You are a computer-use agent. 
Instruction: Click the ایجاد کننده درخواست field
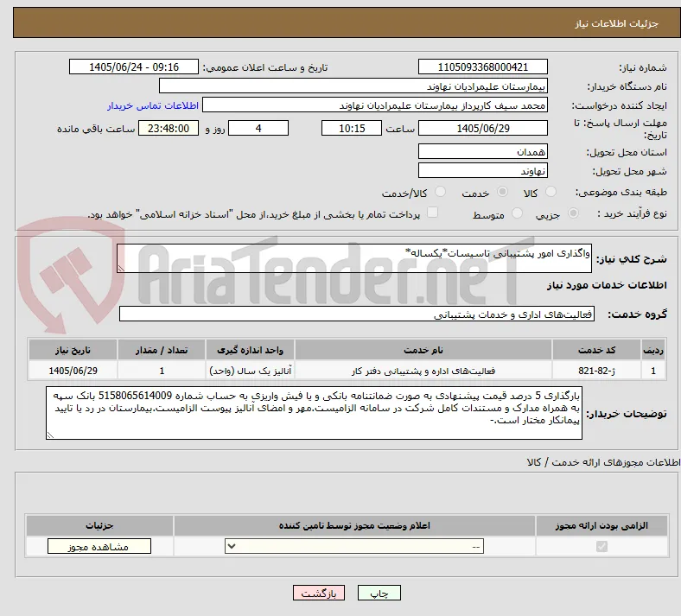tap(375, 105)
